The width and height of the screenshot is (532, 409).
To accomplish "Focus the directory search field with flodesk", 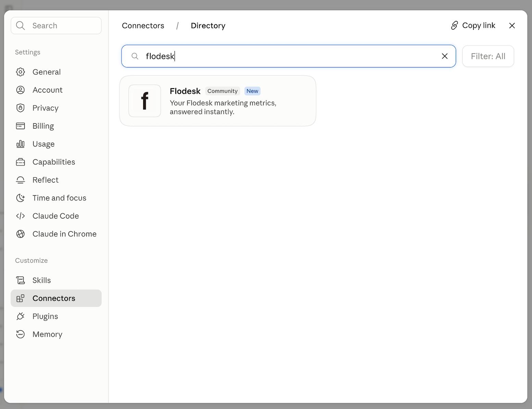I will [289, 56].
